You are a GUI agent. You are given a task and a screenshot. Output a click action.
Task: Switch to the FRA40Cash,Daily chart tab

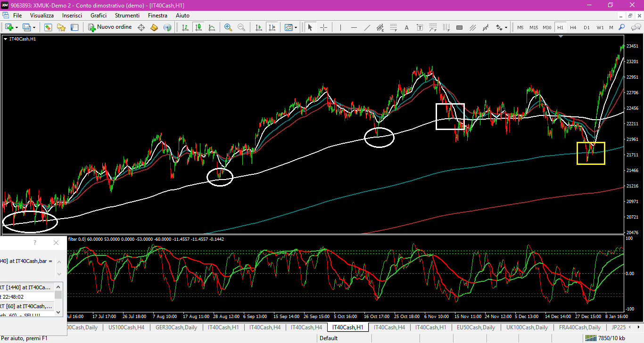[579, 327]
